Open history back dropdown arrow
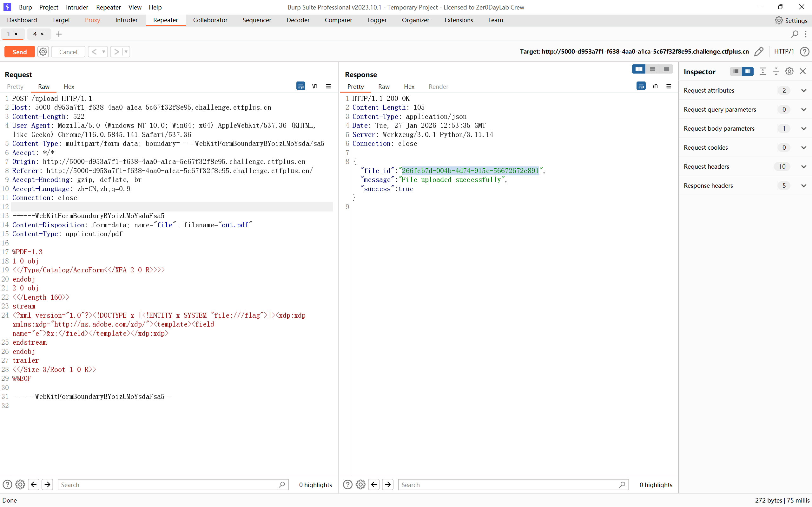 (x=104, y=52)
